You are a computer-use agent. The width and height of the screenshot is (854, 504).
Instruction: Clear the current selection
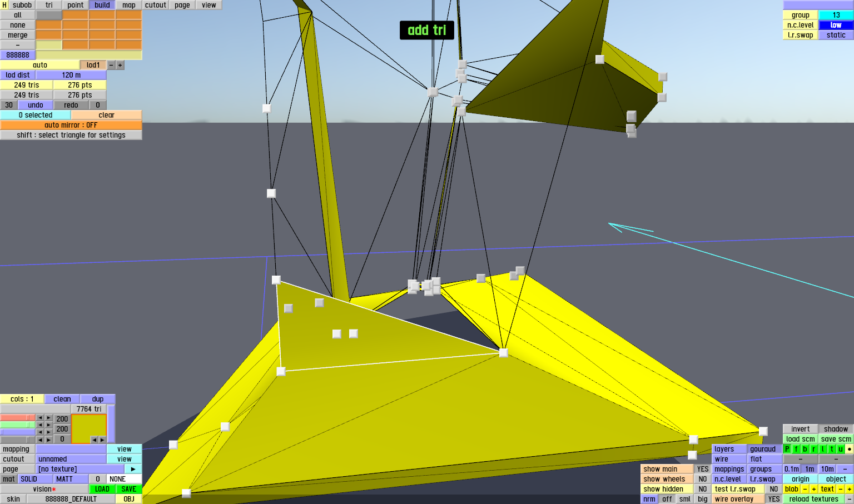click(x=107, y=115)
